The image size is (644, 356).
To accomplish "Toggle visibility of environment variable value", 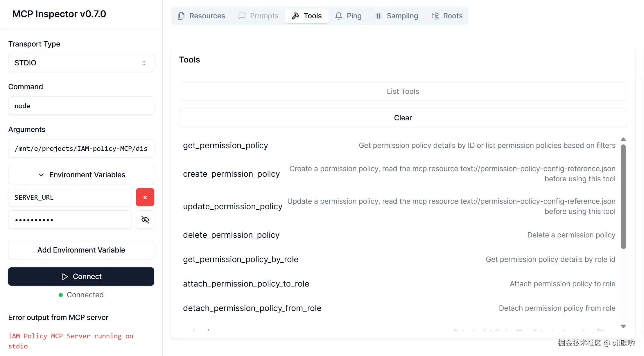I will (145, 220).
